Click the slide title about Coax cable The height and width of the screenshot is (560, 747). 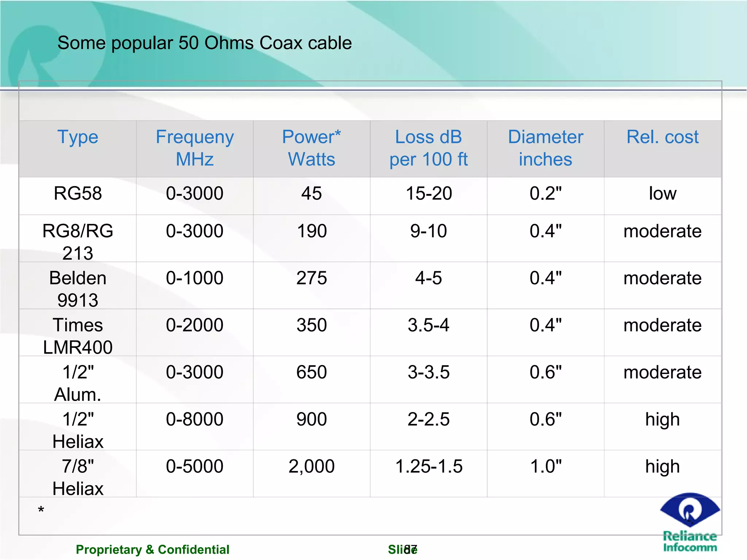coord(204,43)
